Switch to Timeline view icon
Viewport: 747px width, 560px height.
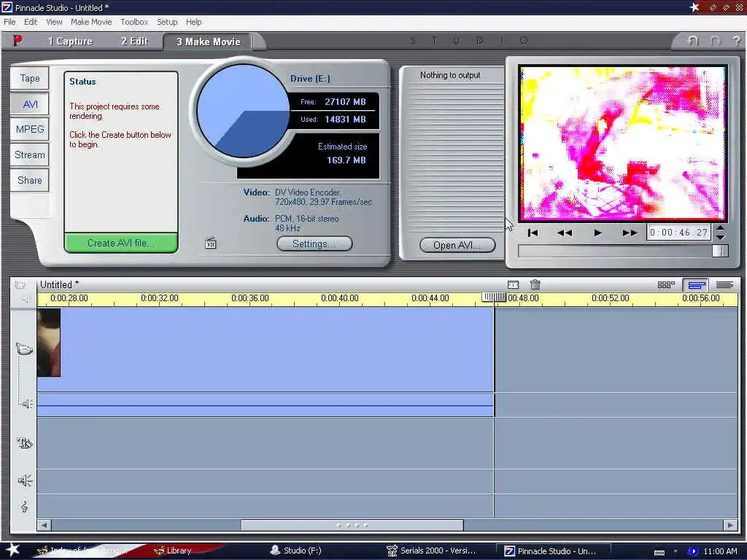pos(696,285)
